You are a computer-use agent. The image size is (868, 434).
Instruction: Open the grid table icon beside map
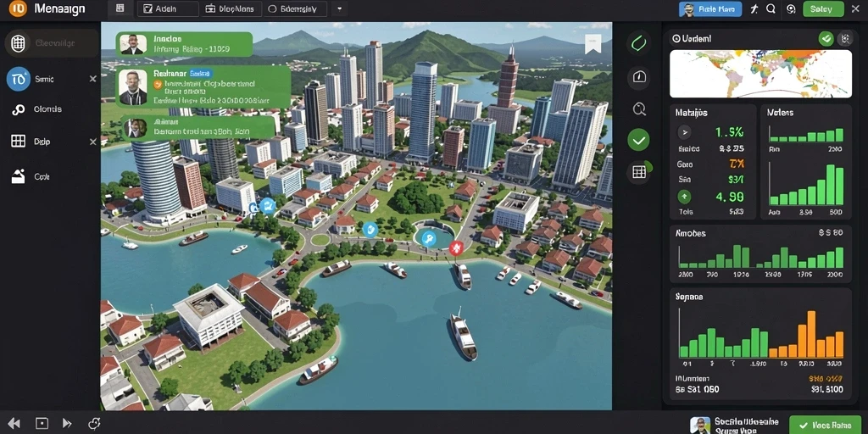[639, 172]
